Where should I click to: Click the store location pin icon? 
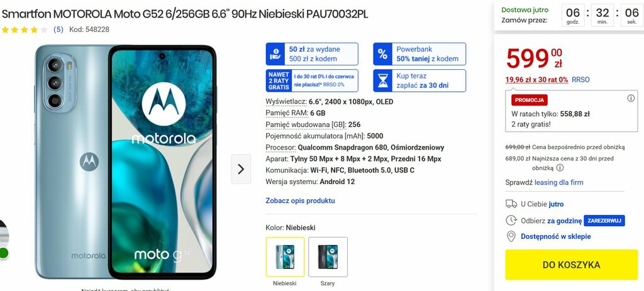(511, 236)
